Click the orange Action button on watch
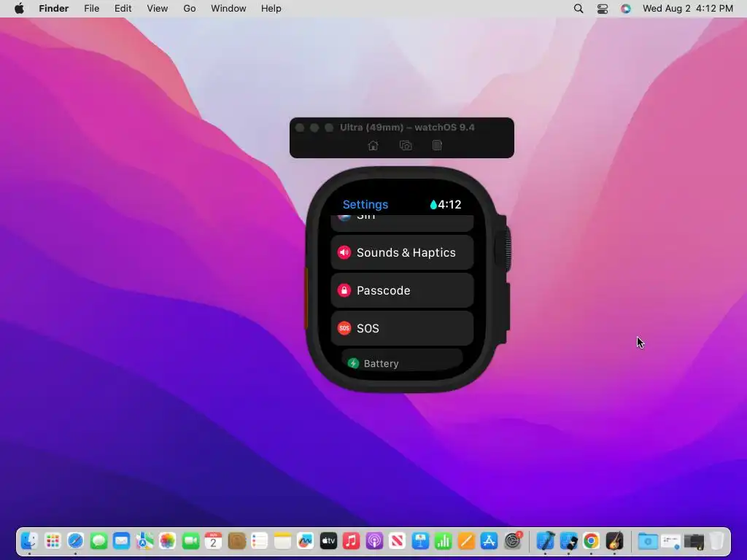The width and height of the screenshot is (747, 560). click(x=306, y=298)
